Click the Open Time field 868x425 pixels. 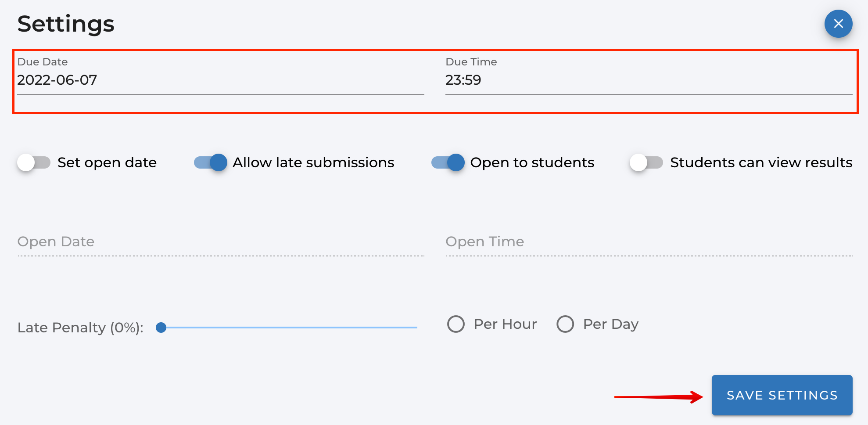tap(649, 242)
